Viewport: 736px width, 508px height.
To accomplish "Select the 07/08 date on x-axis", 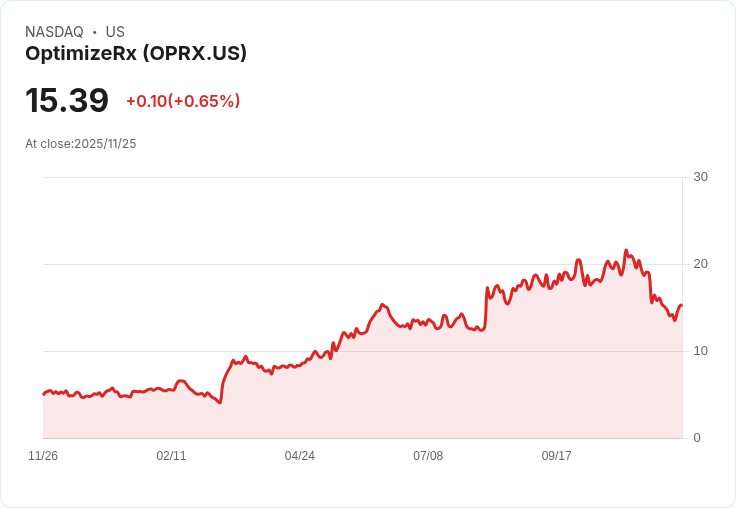I will coord(428,456).
